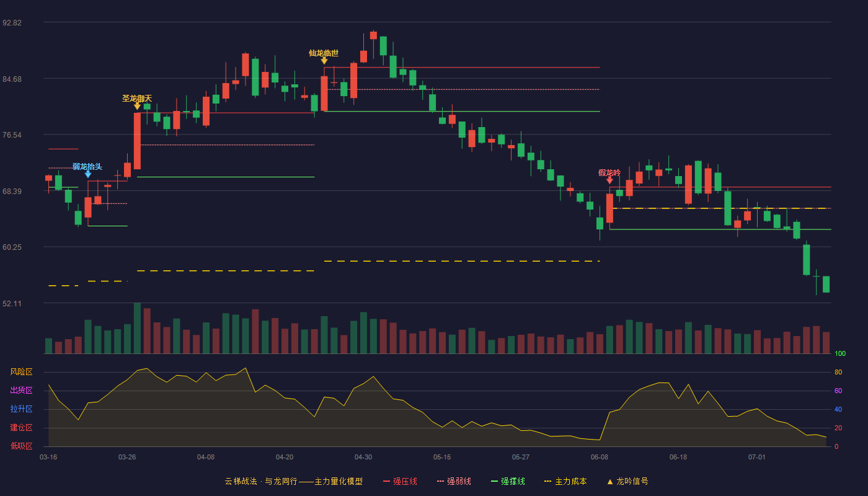868x496 pixels.
Task: Click the yellow arrow under 圣龙御天 signal
Action: [x=137, y=106]
